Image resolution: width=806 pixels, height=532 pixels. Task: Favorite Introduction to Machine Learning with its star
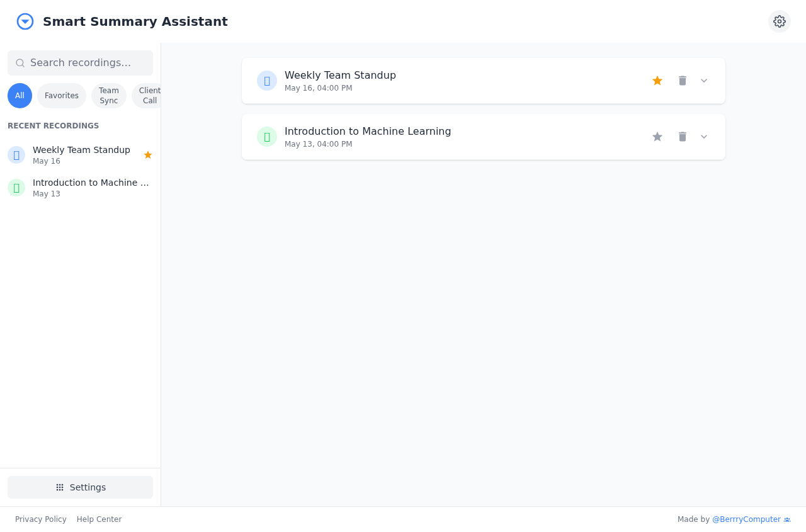tap(657, 137)
